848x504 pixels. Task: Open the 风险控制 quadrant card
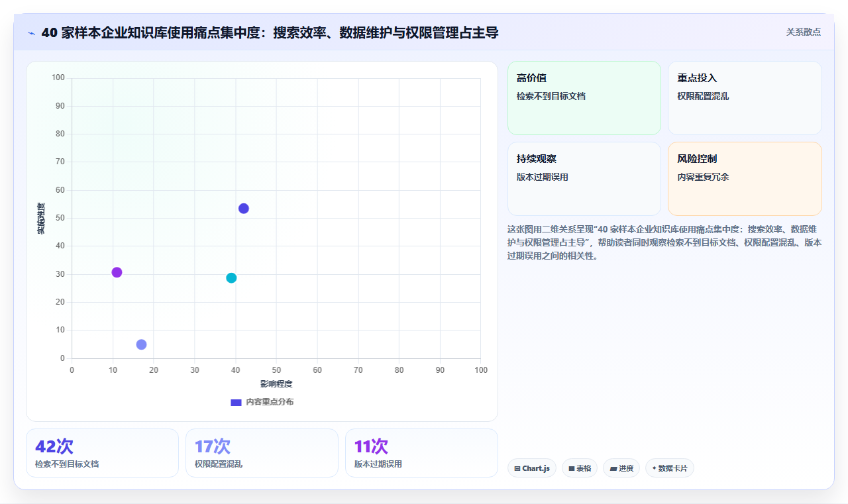click(x=745, y=179)
